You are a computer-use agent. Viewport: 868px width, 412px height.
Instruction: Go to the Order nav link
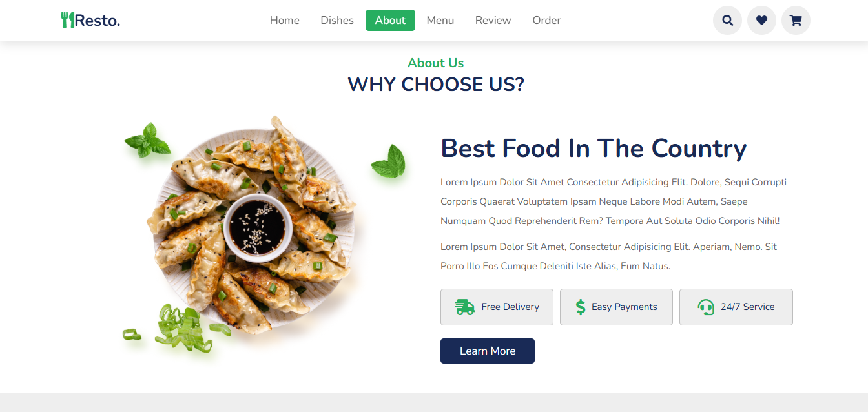(546, 21)
